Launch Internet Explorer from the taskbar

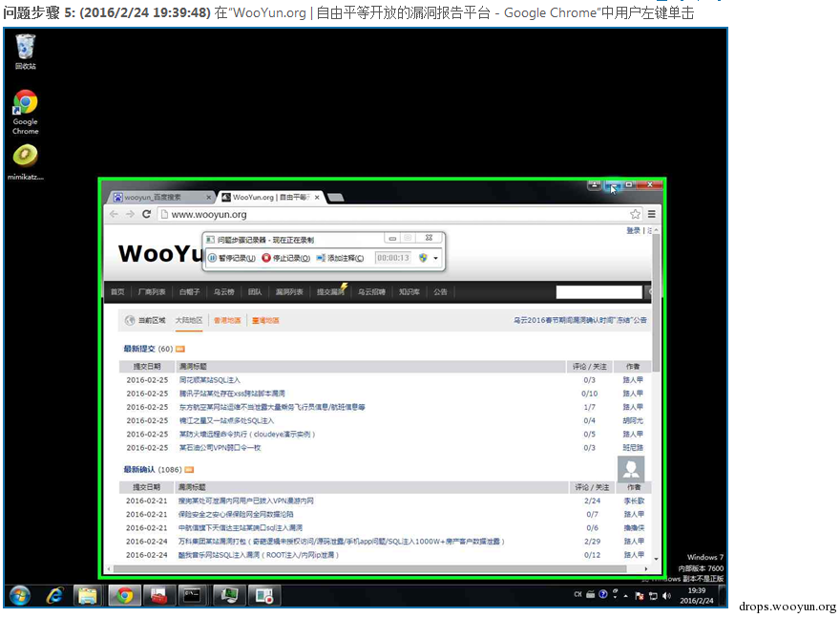tap(54, 596)
